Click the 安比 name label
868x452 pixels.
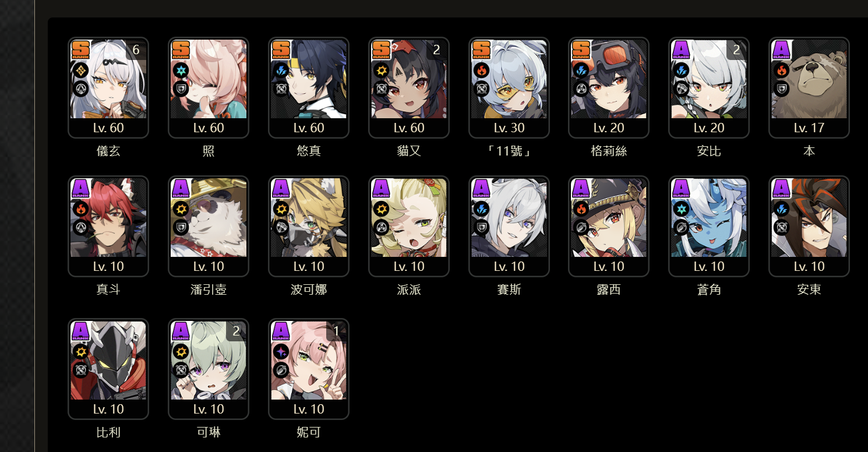(x=709, y=151)
